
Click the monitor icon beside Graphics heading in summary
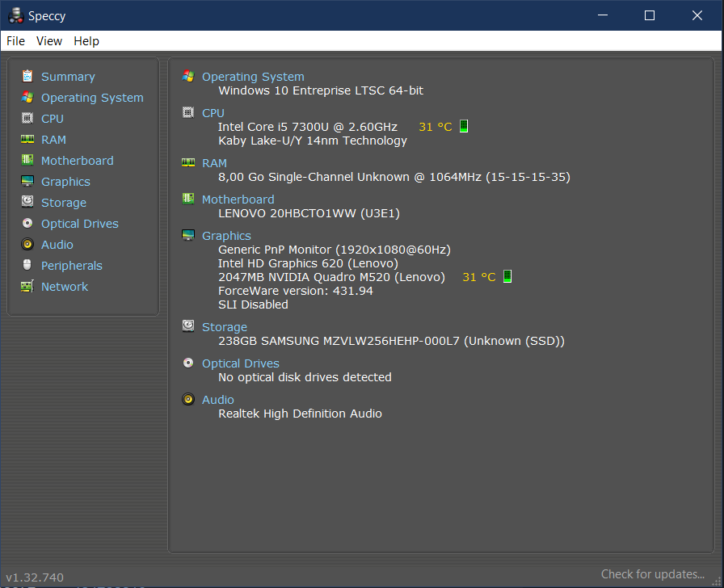click(188, 235)
